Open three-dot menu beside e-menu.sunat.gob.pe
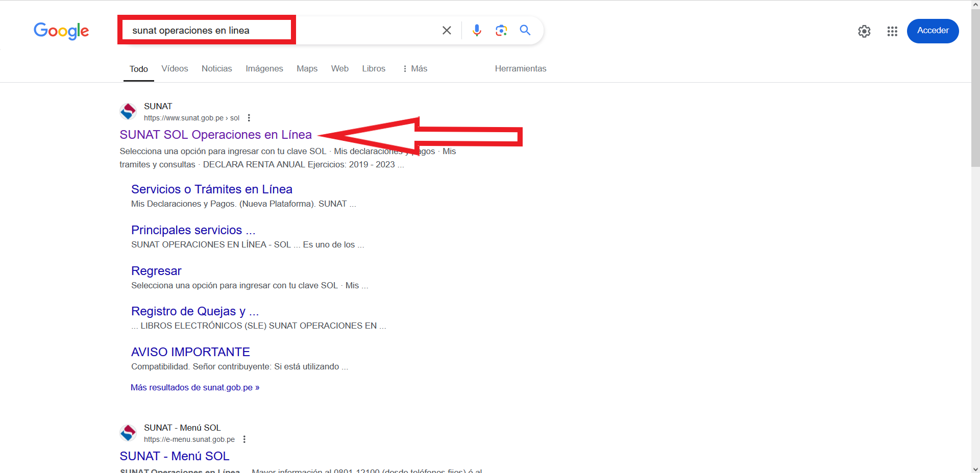This screenshot has height=473, width=980. click(244, 439)
